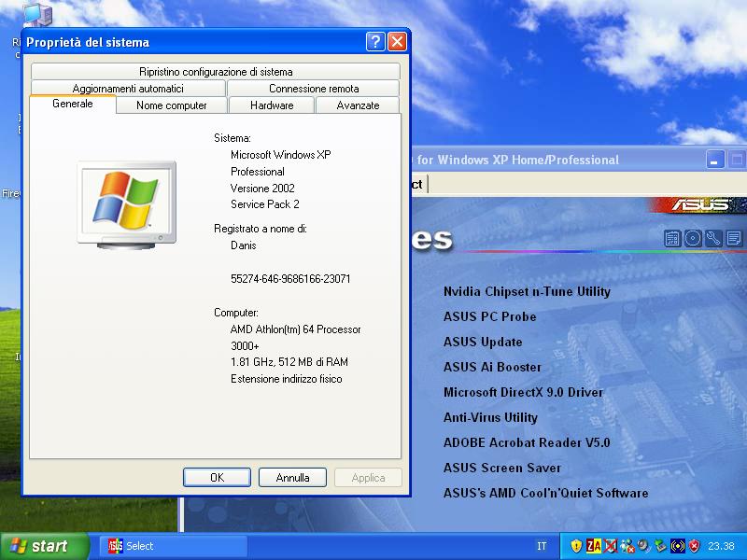Click the Annulla button
The height and width of the screenshot is (560, 747).
(x=292, y=477)
